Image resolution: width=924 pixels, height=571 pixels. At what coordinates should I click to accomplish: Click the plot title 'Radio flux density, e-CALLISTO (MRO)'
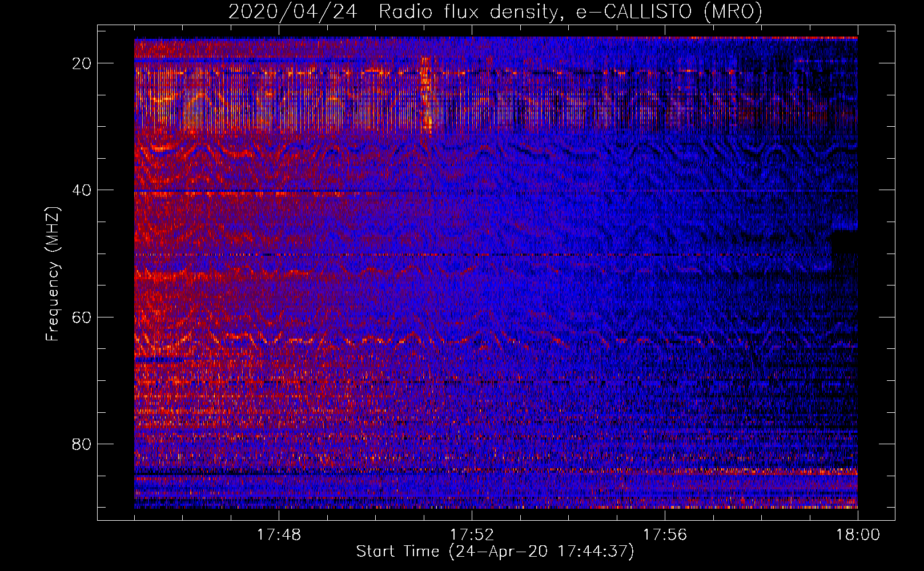point(570,11)
